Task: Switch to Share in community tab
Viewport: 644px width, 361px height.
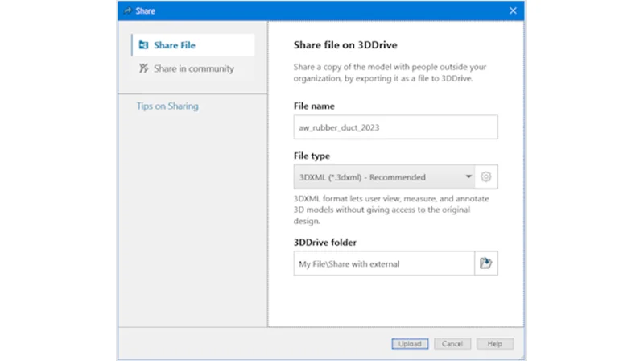Action: (x=193, y=68)
